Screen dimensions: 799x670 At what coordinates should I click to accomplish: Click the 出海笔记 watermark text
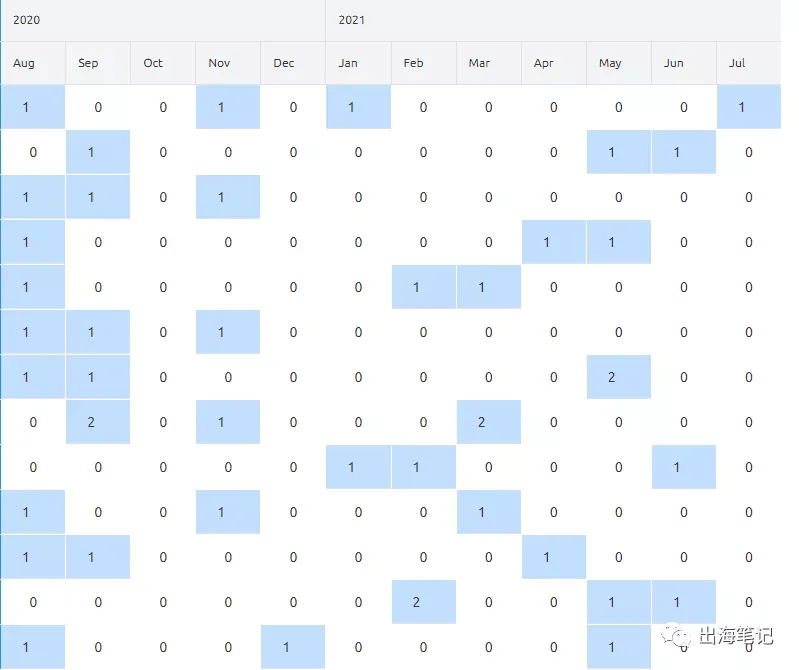[736, 636]
